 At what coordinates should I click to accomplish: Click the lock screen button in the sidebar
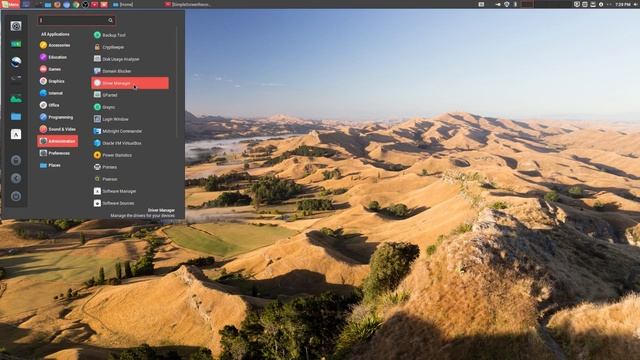tap(16, 160)
